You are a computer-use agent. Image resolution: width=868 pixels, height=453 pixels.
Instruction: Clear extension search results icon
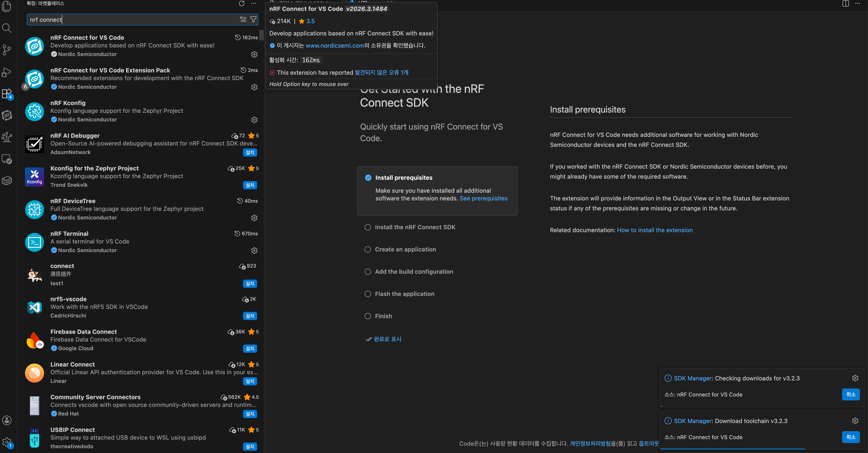[243, 20]
